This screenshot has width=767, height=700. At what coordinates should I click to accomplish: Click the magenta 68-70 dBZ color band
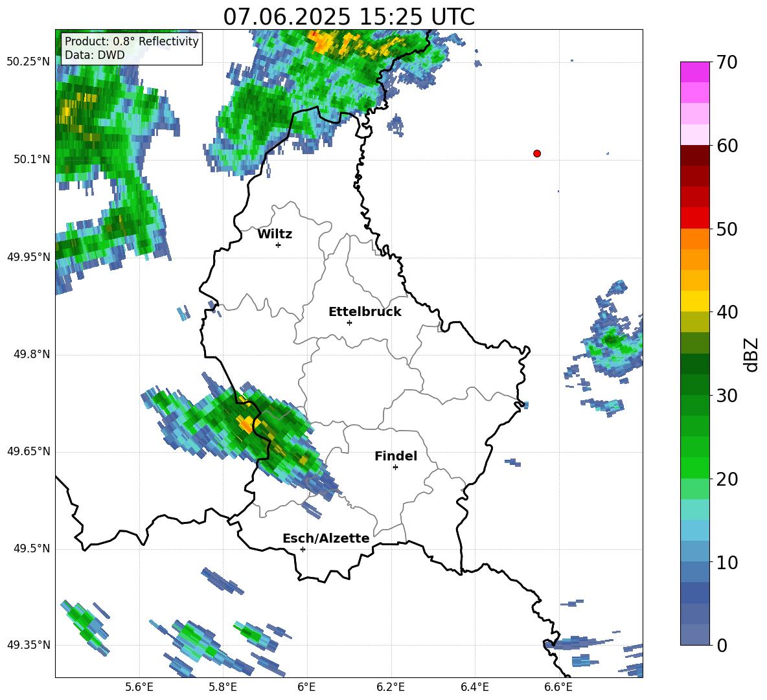tap(694, 72)
